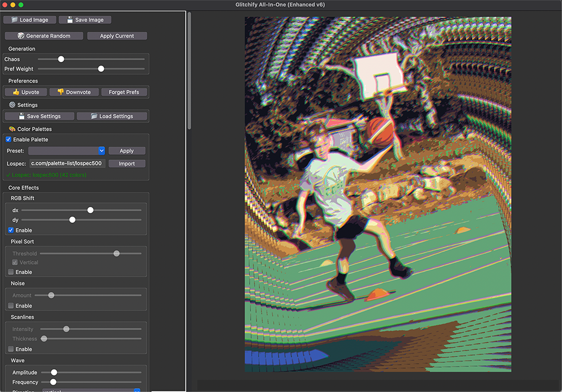
Task: Click the Load Settings button
Action: click(x=112, y=116)
